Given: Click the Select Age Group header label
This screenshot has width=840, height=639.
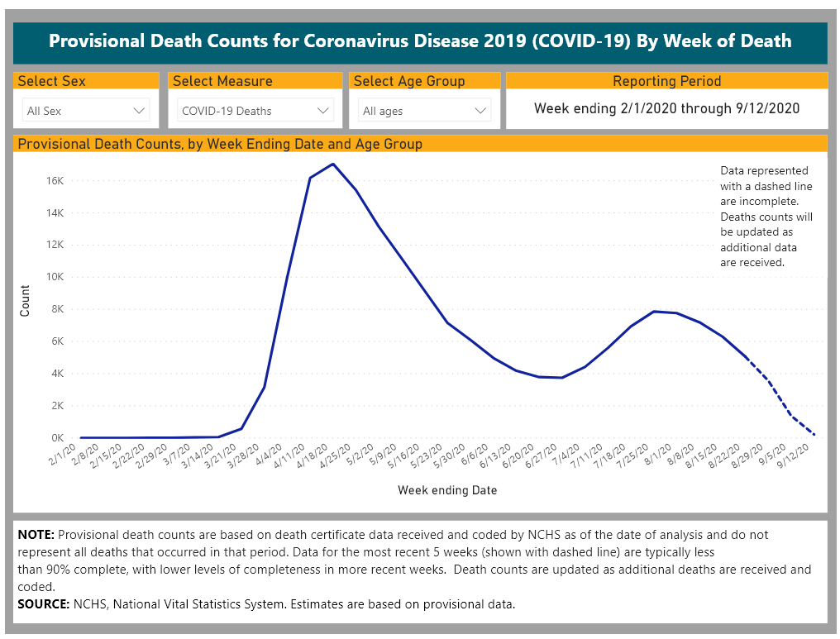Looking at the screenshot, I should 409,81.
